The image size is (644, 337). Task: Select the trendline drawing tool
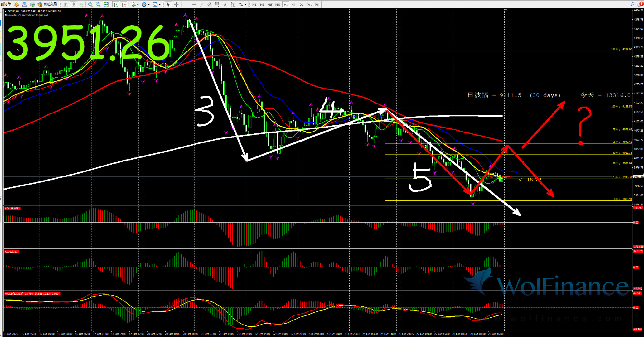(201, 4)
